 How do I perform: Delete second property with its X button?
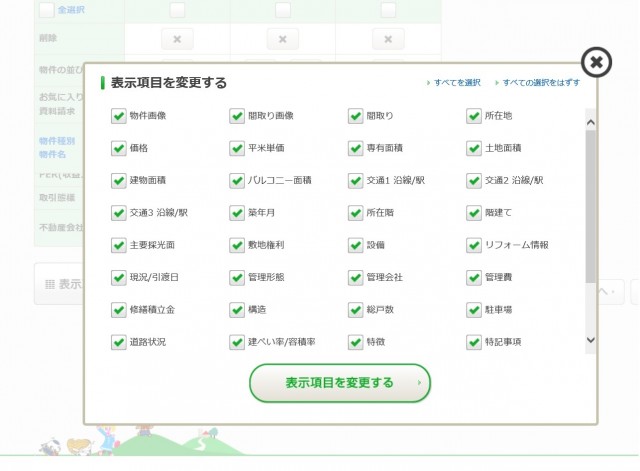coord(282,39)
